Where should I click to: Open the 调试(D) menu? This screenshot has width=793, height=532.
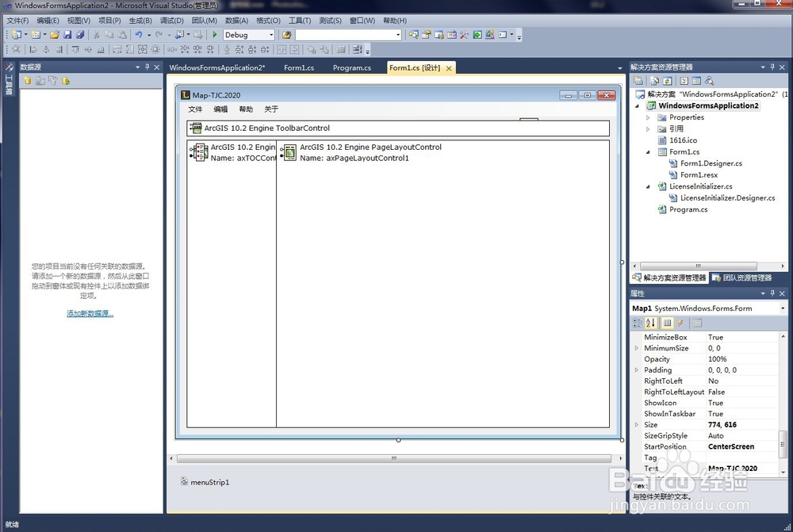tap(172, 21)
